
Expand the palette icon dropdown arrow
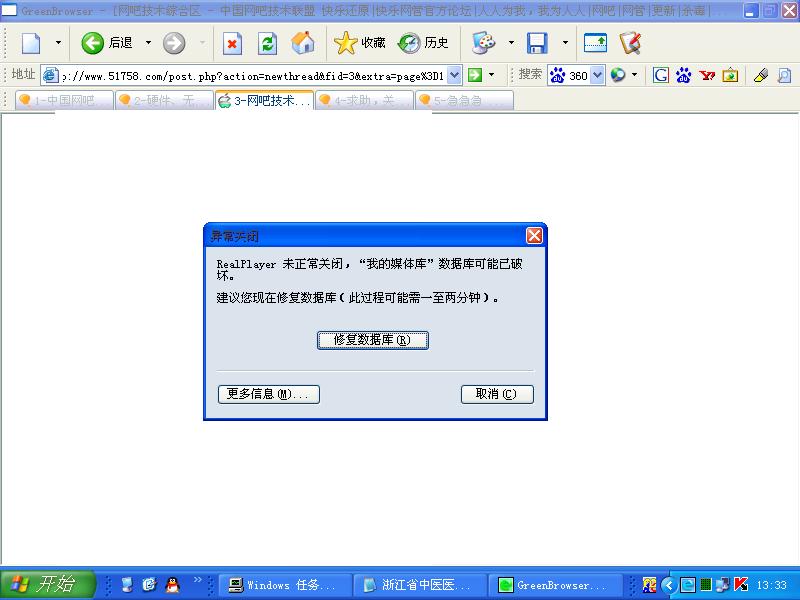pos(511,43)
